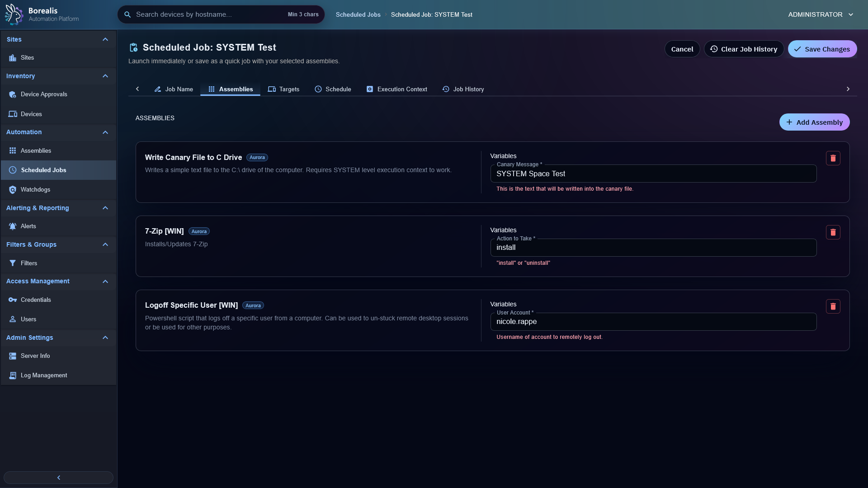Collapse the Access Management section
868x488 pixels.
pos(105,282)
